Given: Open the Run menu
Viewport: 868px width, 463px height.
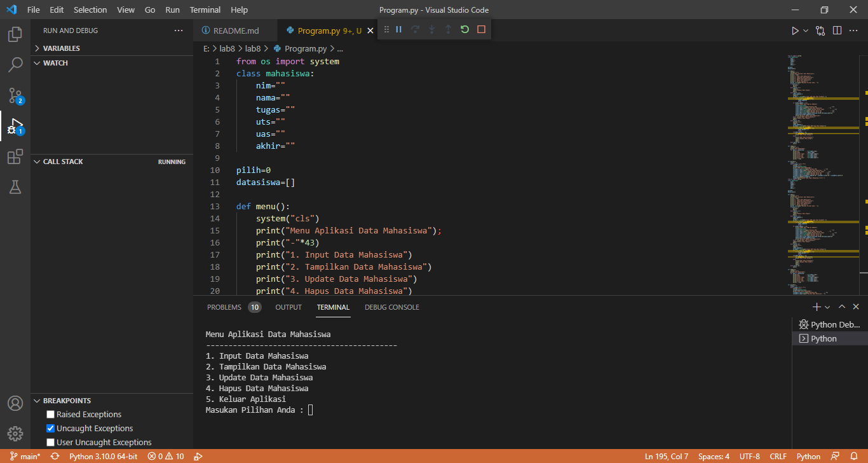Looking at the screenshot, I should point(172,10).
